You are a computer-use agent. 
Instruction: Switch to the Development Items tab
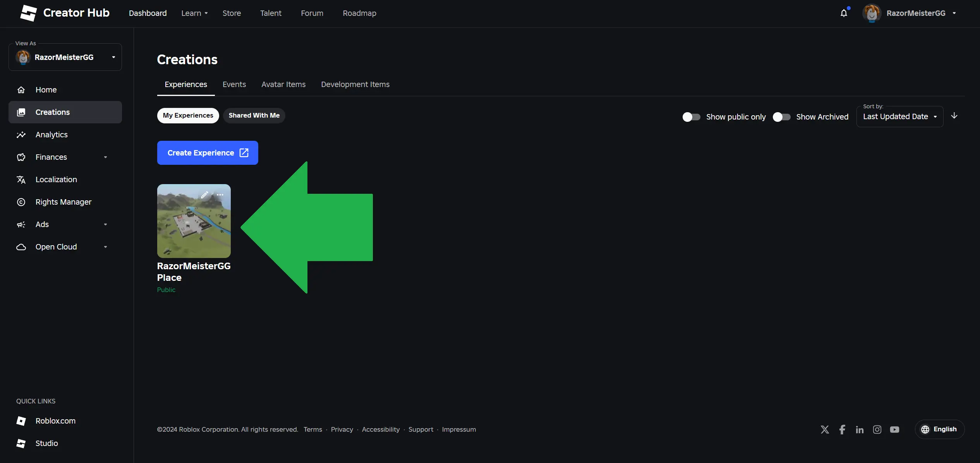[x=355, y=84]
